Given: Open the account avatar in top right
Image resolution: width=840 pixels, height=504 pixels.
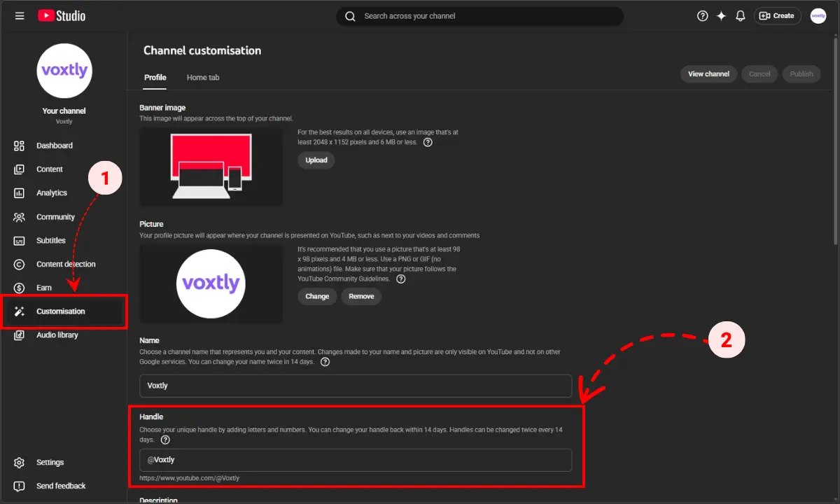Looking at the screenshot, I should coord(818,16).
